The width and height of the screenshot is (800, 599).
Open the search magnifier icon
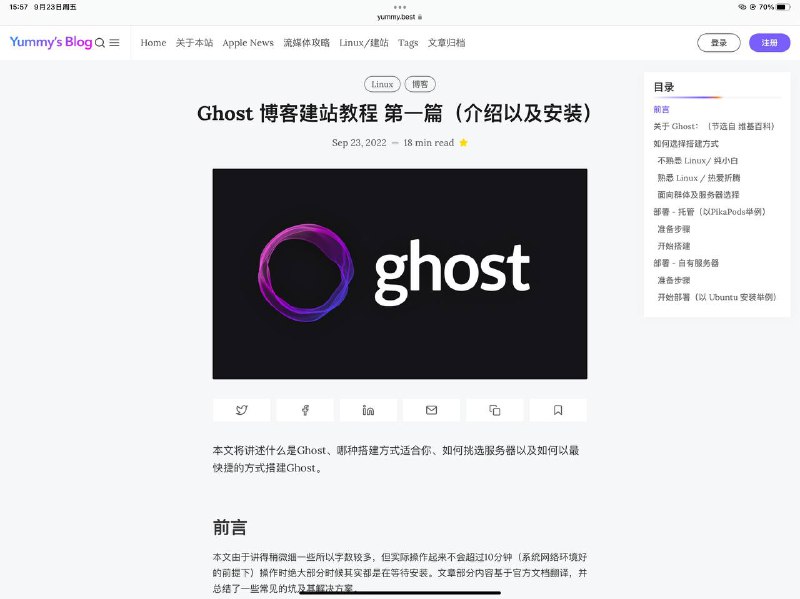click(100, 43)
